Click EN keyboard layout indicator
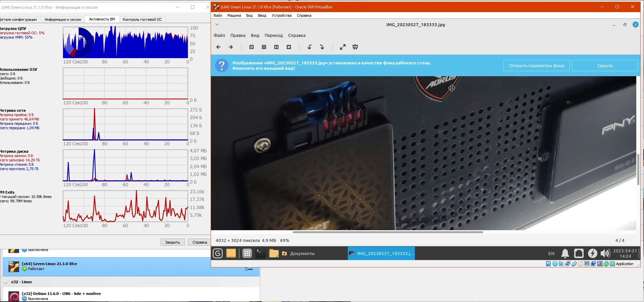The width and height of the screenshot is (644, 302). point(551,253)
